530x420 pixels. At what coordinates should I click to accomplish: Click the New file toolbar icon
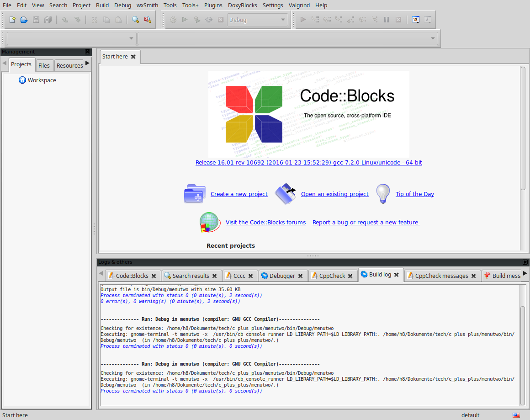(x=12, y=20)
